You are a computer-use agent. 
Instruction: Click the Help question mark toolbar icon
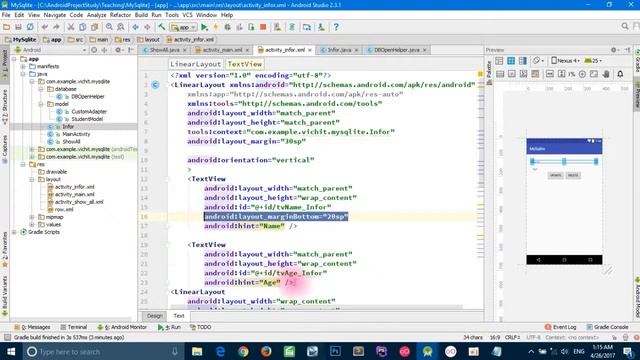coord(336,27)
